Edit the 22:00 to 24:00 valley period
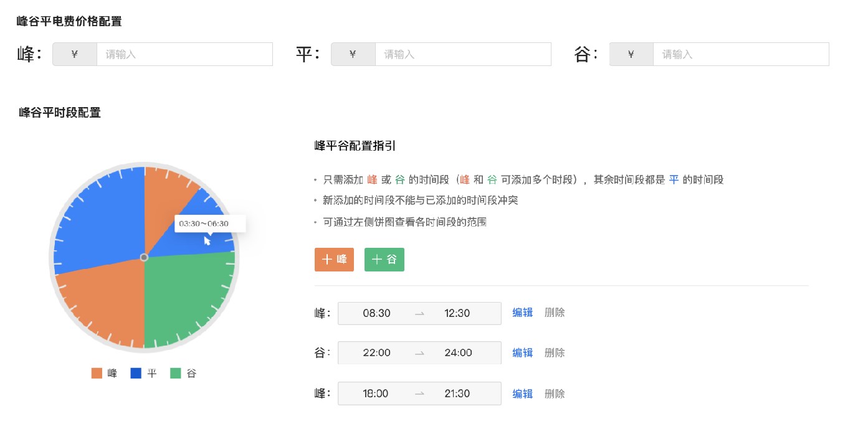This screenshot has width=868, height=424. click(522, 352)
